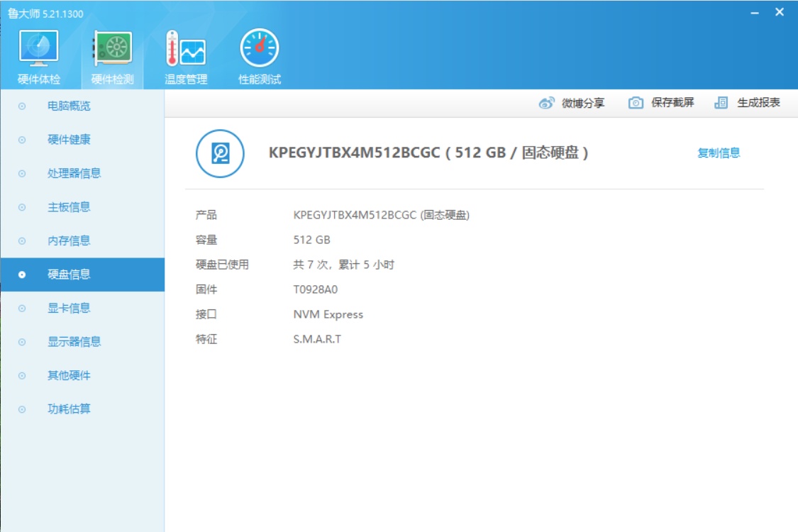
Task: Launch 性能测试 gauge icon
Action: pyautogui.click(x=259, y=48)
